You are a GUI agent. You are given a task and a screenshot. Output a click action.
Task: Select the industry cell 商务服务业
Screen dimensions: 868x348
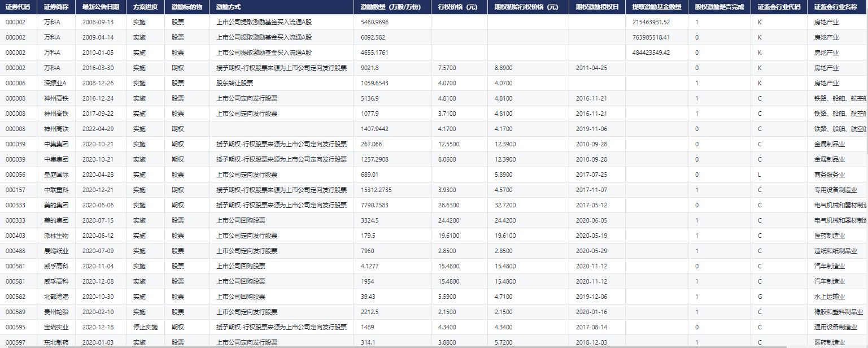coord(830,175)
